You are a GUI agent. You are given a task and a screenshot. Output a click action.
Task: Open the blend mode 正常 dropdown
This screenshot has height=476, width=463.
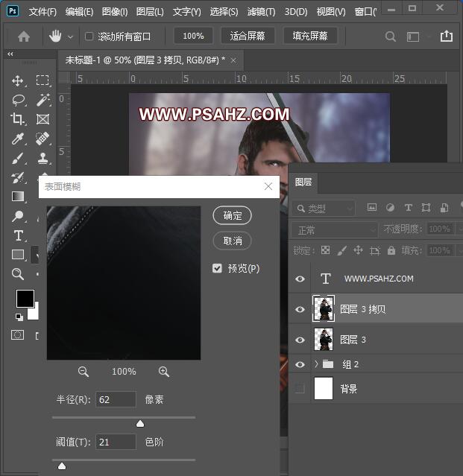coord(335,230)
